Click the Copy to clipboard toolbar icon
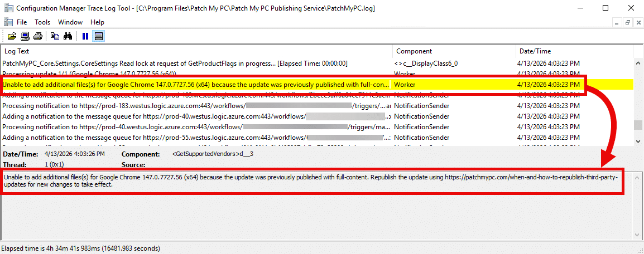This screenshot has height=254, width=644. click(x=55, y=36)
